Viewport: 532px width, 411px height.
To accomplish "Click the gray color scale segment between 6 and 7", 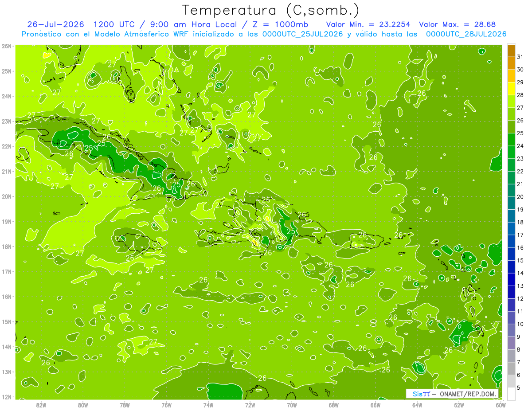I will coord(511,368).
